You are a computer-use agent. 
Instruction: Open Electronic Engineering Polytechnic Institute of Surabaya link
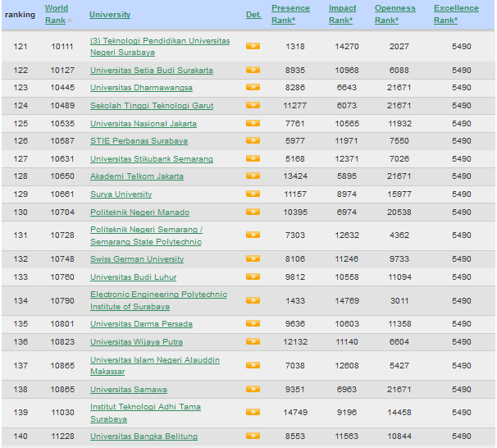[158, 300]
